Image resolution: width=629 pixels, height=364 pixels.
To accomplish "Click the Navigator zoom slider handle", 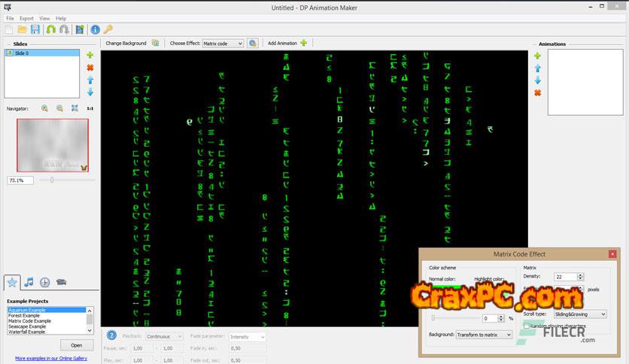I will click(x=52, y=180).
